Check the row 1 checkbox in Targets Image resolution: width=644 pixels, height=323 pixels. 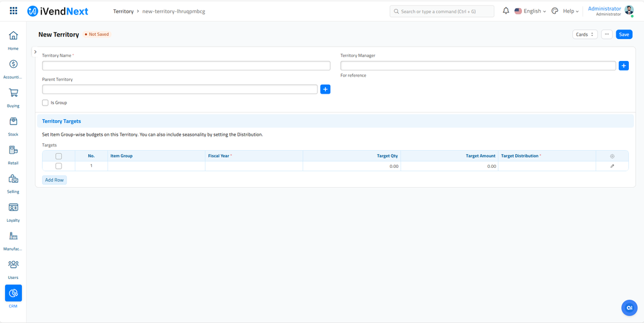point(58,167)
